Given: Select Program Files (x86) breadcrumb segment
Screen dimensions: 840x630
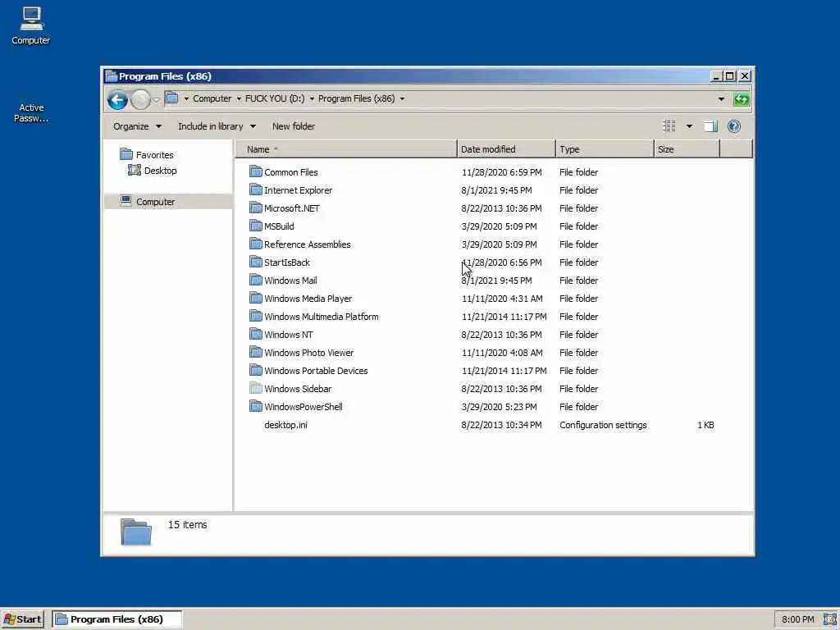Looking at the screenshot, I should coord(356,98).
